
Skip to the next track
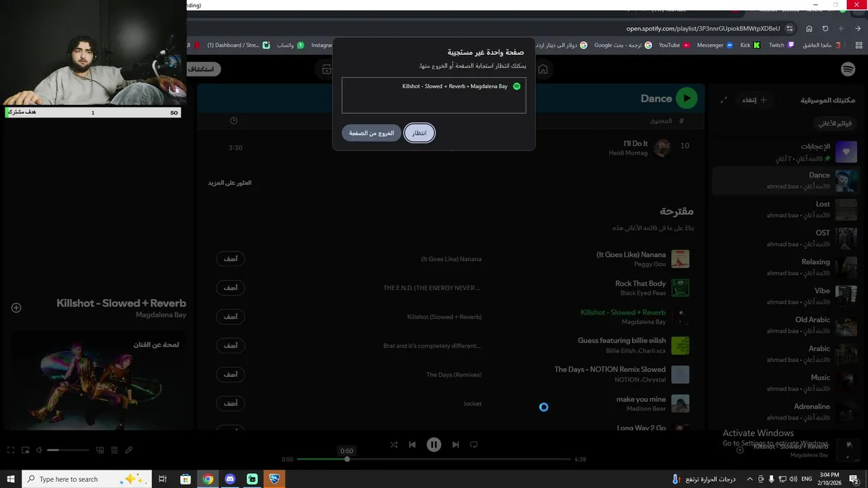coord(456,445)
